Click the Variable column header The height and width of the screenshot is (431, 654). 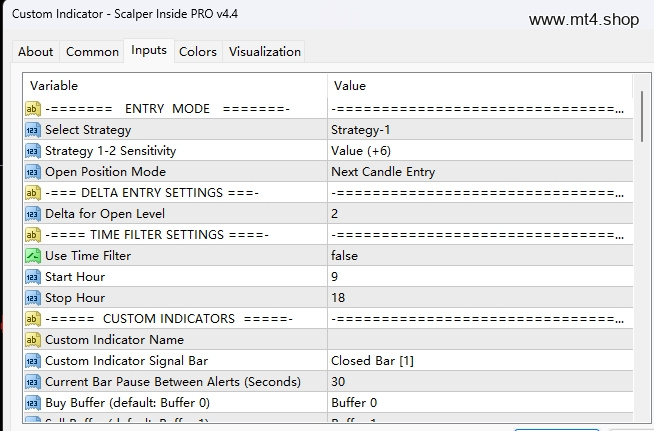[176, 86]
